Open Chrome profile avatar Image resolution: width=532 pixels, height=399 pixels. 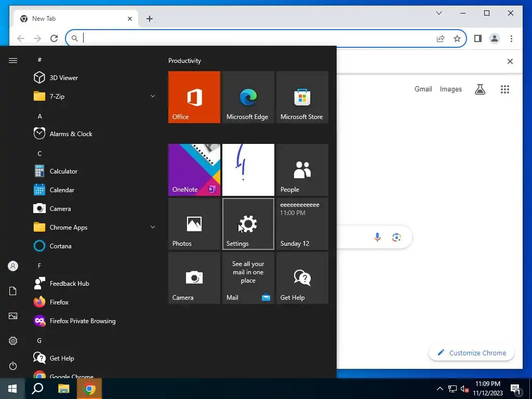(495, 38)
